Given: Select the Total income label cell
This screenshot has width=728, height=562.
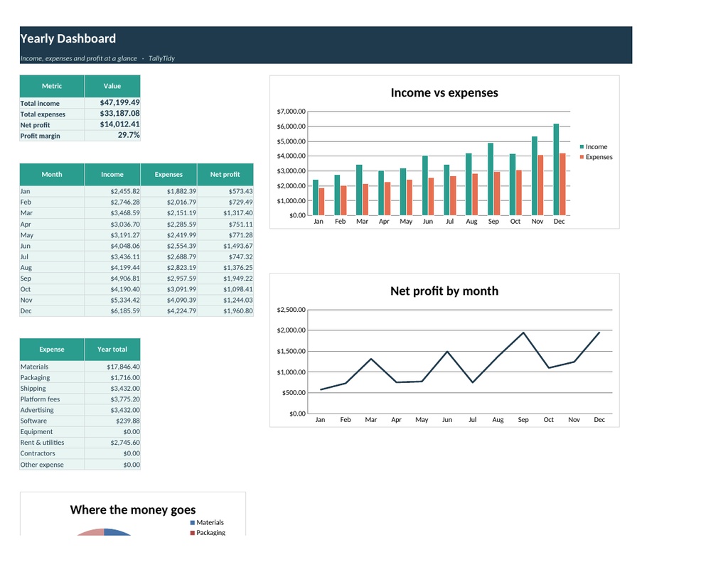Looking at the screenshot, I should click(52, 103).
